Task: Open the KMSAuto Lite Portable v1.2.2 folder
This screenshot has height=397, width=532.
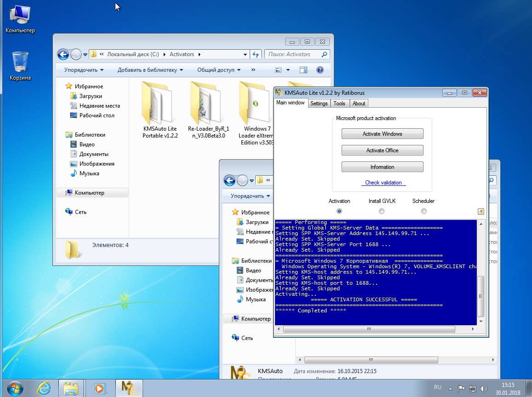Action: point(160,109)
